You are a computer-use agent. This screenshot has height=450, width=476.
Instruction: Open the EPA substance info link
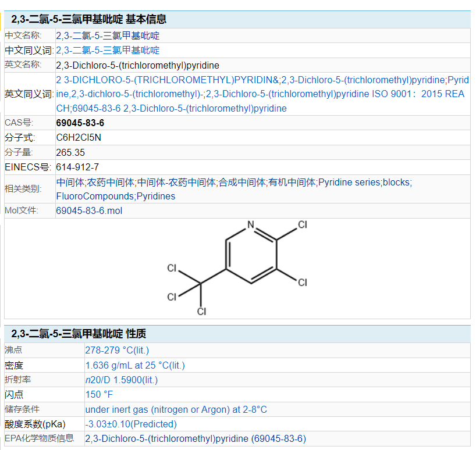pyautogui.click(x=196, y=439)
